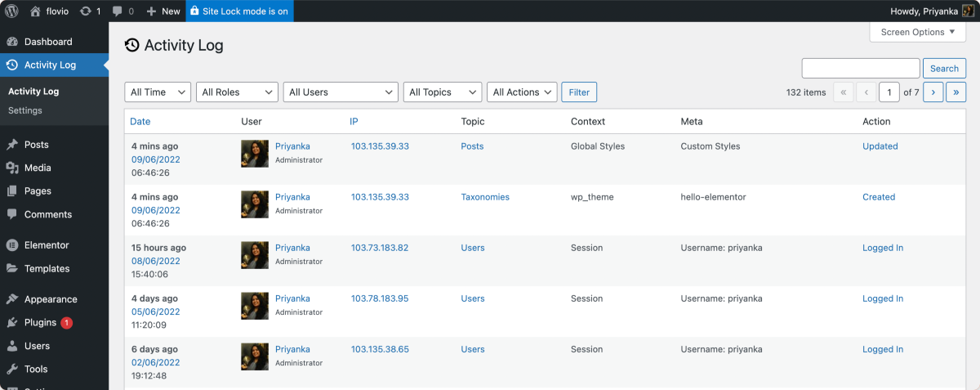This screenshot has width=980, height=390.
Task: Open the All Actions dropdown
Action: [x=522, y=92]
